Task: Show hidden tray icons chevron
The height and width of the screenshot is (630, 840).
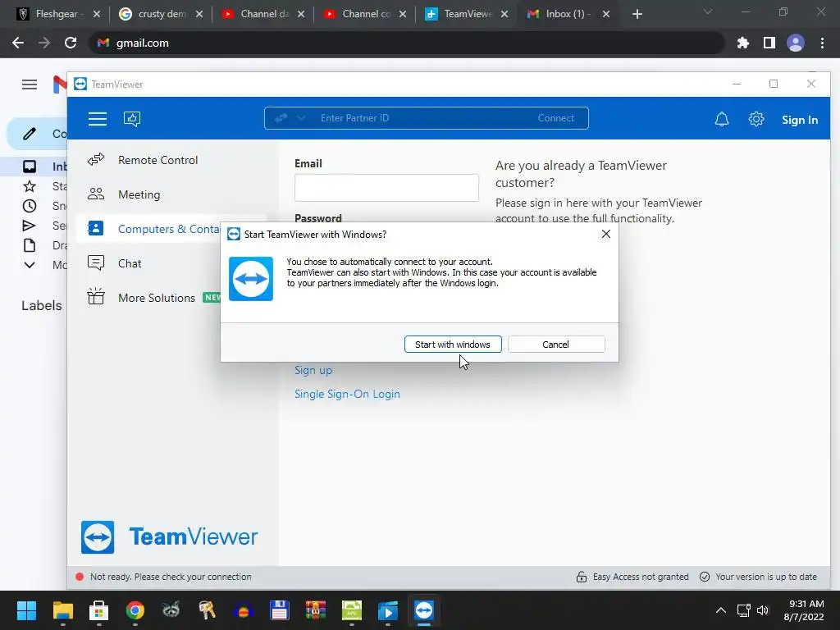Action: [721, 610]
